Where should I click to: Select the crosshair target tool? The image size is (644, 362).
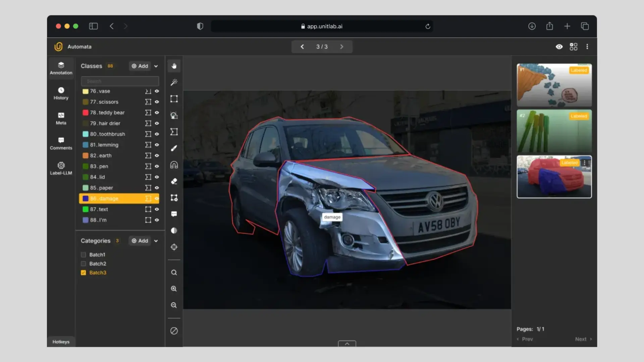pyautogui.click(x=174, y=247)
